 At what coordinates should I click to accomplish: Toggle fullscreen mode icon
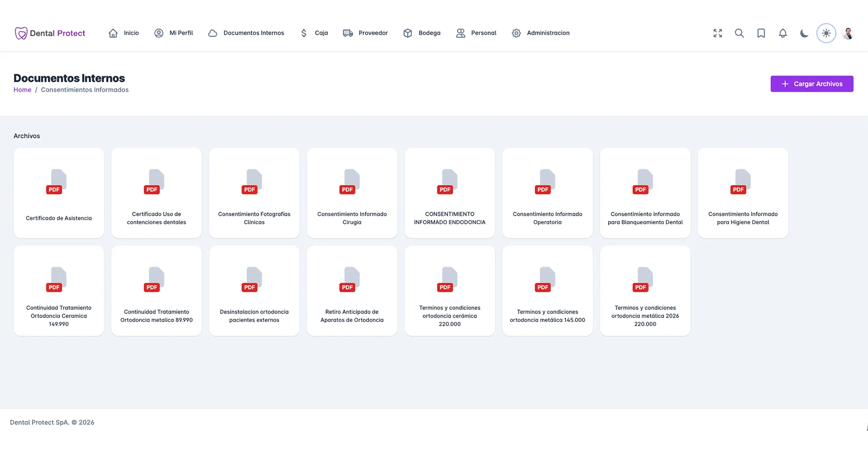click(717, 33)
